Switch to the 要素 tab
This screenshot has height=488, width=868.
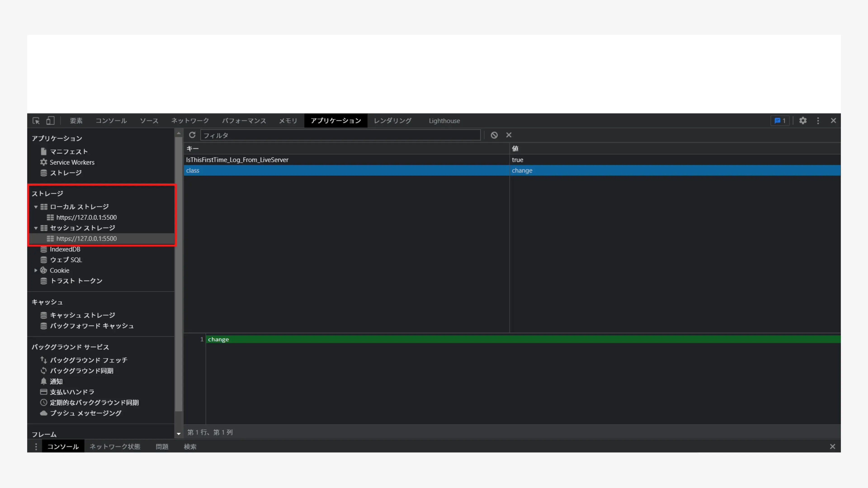coord(76,121)
